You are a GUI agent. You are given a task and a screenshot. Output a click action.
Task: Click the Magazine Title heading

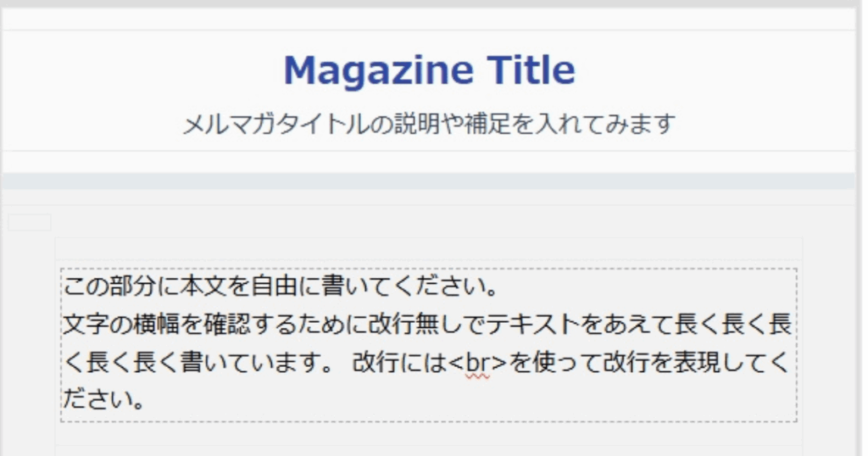click(x=429, y=70)
